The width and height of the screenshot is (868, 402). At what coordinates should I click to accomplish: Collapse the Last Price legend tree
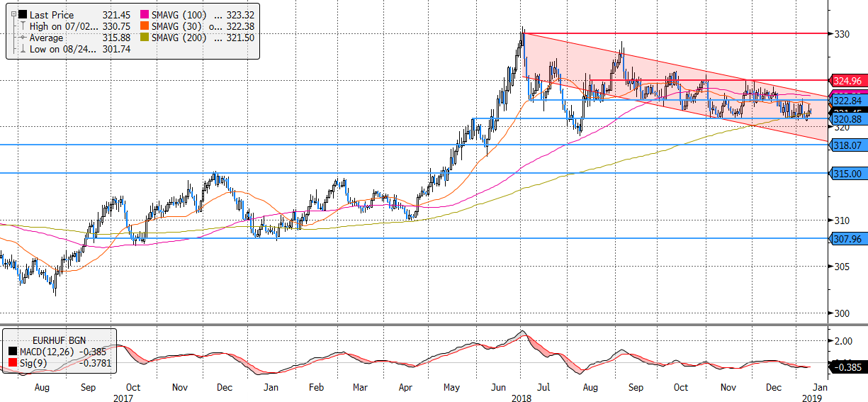12,14
